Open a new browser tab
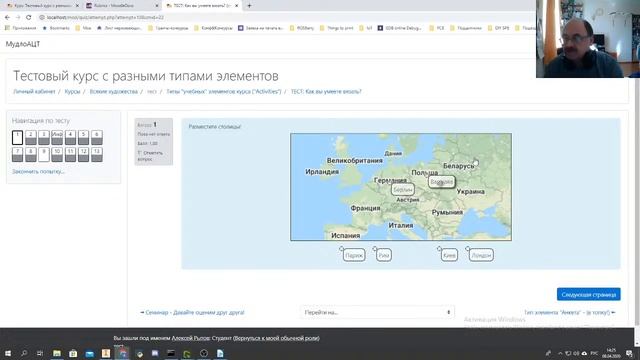Screen dimensions: 640x360 pos(249,6)
